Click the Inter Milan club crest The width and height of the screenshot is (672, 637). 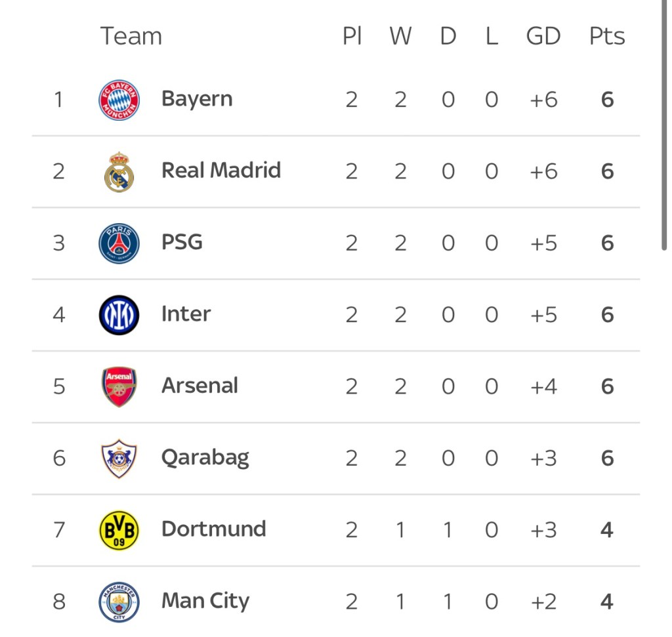pos(119,314)
